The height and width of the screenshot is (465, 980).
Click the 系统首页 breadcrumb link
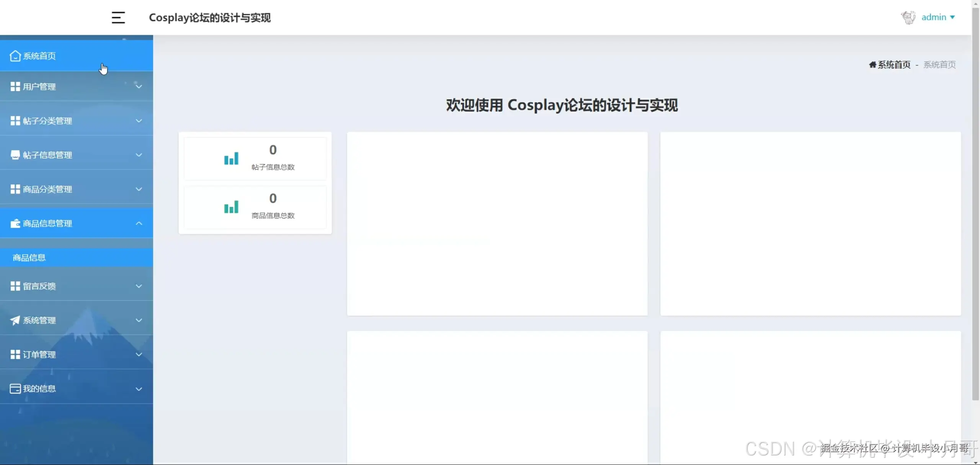click(889, 64)
